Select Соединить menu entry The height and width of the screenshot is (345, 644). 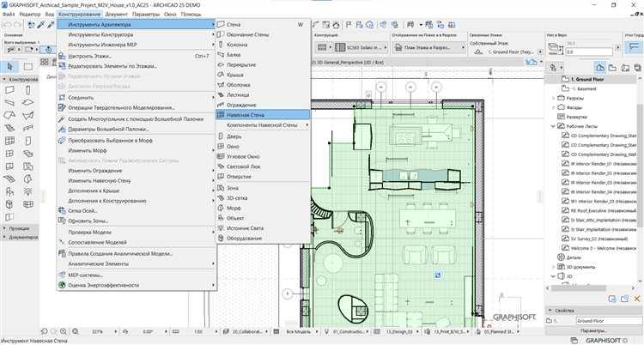click(136, 98)
